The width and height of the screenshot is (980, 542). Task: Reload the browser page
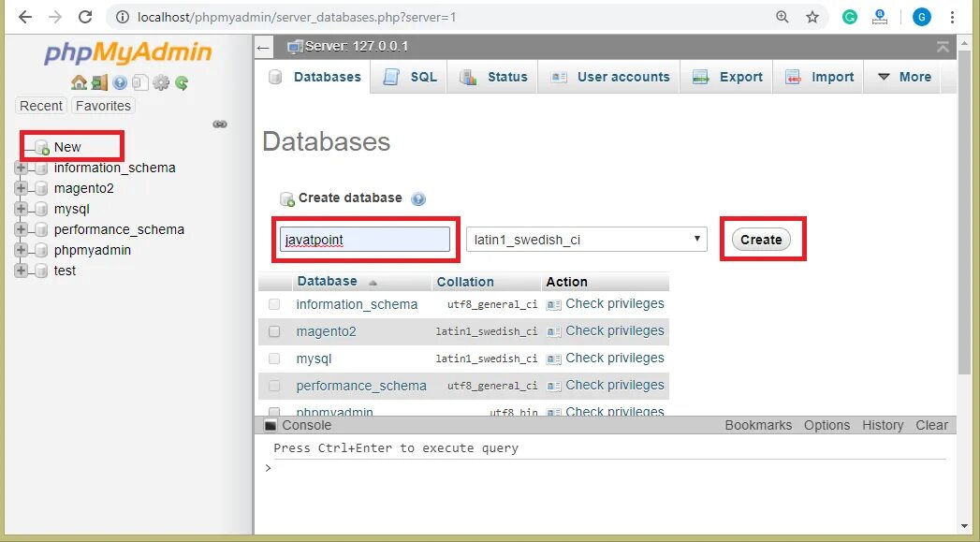85,17
